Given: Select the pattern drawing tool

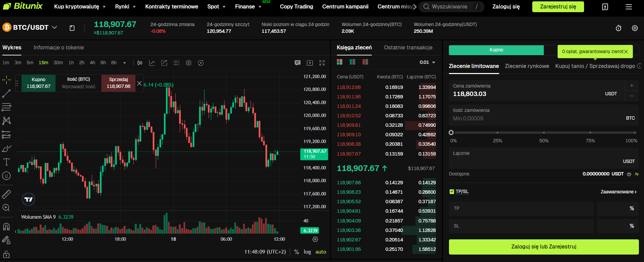Looking at the screenshot, I should [x=6, y=121].
